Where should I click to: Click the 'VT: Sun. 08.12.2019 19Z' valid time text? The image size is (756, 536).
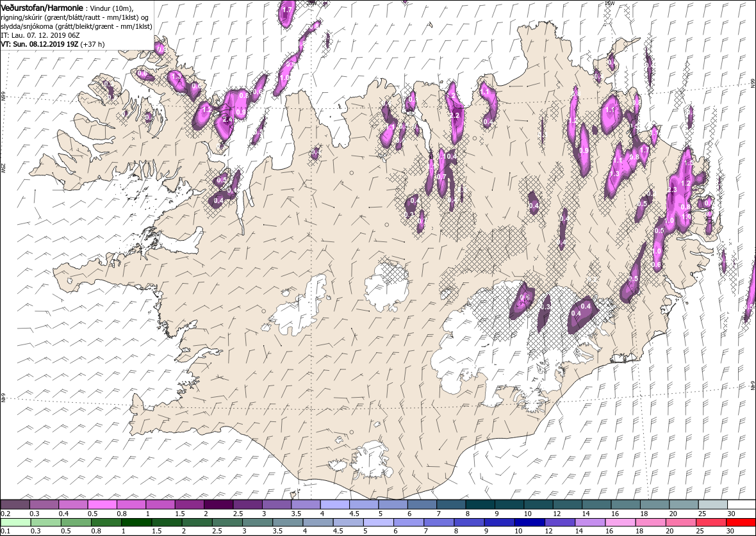pyautogui.click(x=40, y=44)
